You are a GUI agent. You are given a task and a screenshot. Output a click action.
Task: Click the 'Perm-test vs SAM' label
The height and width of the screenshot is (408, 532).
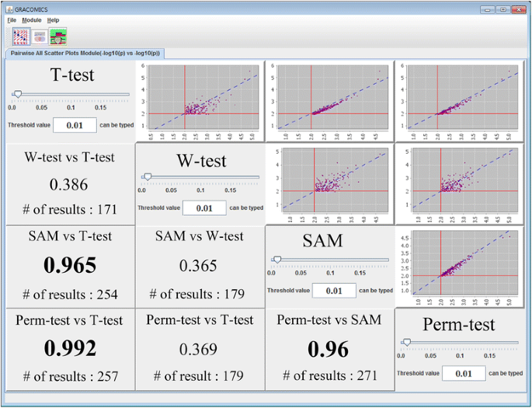329,319
